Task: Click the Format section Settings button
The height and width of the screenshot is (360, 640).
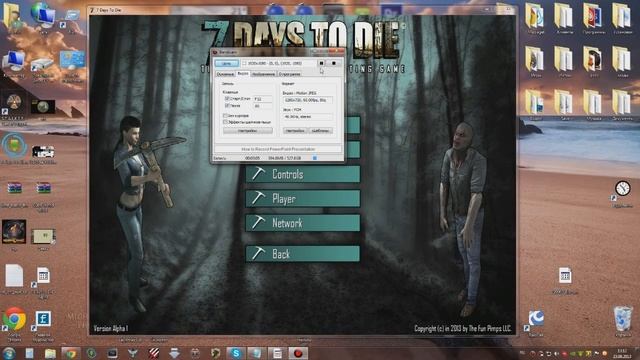Action: [x=295, y=131]
